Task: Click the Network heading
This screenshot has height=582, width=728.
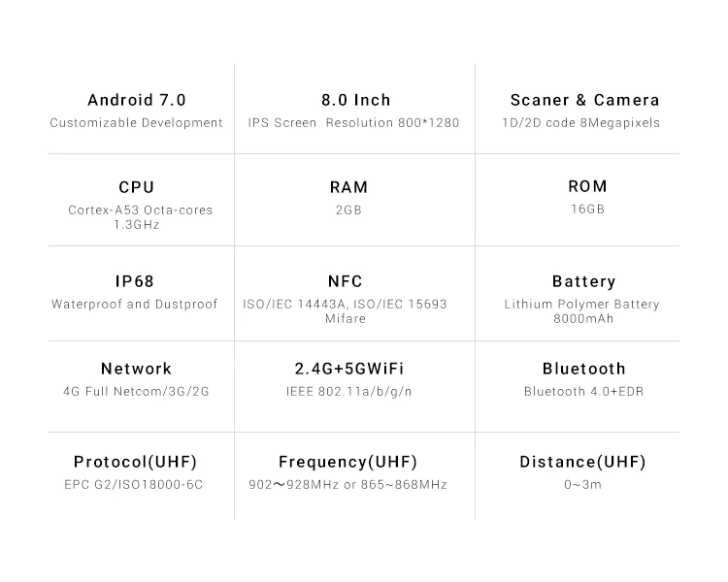Action: [137, 369]
